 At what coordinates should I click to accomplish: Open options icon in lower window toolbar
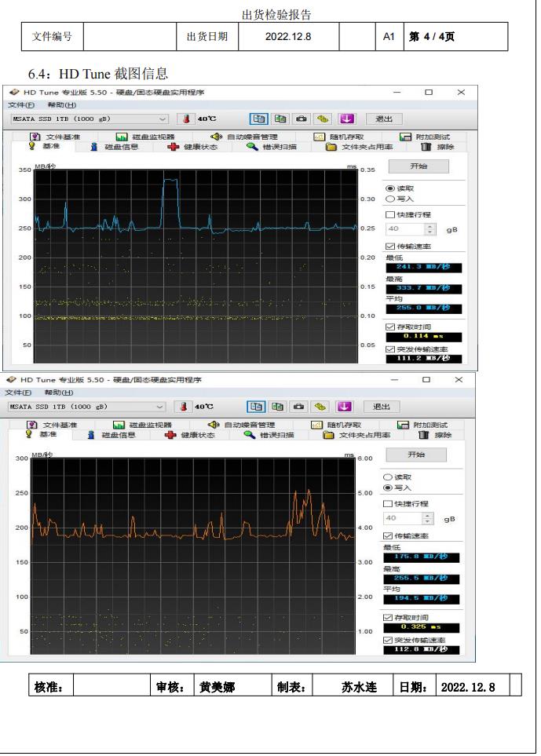320,407
